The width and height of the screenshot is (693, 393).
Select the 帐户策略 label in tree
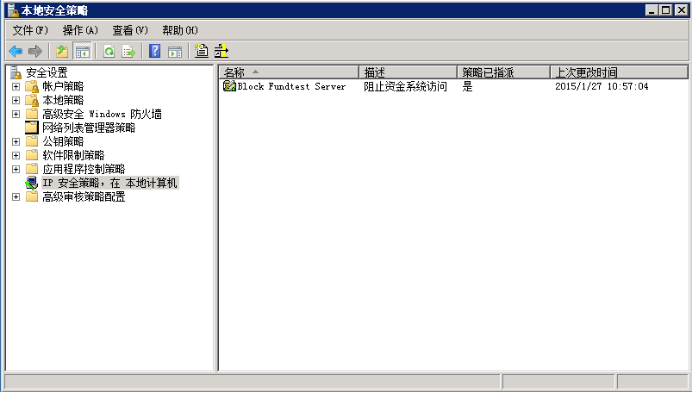[x=63, y=86]
